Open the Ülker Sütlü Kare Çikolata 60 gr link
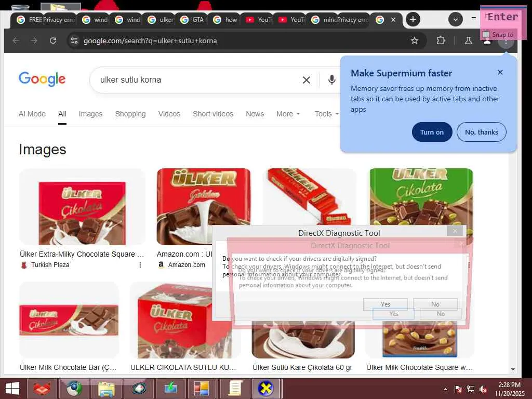532x399 pixels. pyautogui.click(x=302, y=367)
